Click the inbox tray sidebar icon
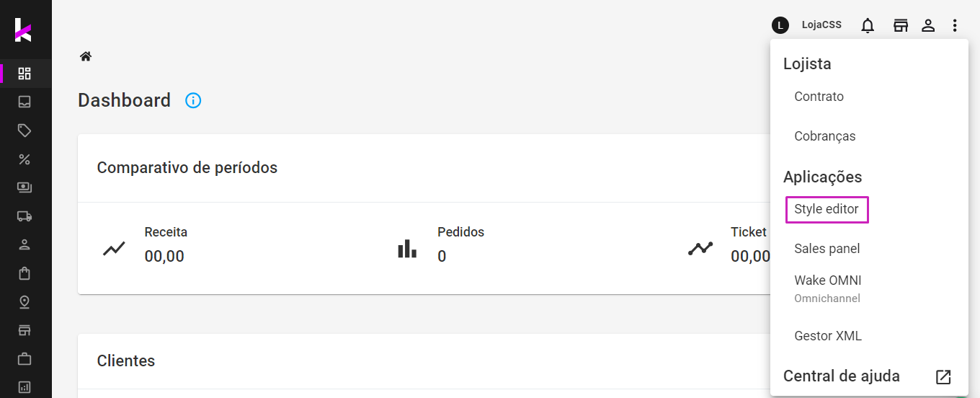Image resolution: width=980 pixels, height=398 pixels. 24,102
